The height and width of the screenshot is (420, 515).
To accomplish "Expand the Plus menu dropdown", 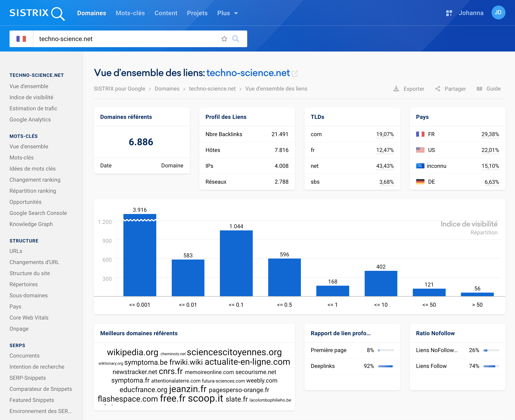I will 227,13.
